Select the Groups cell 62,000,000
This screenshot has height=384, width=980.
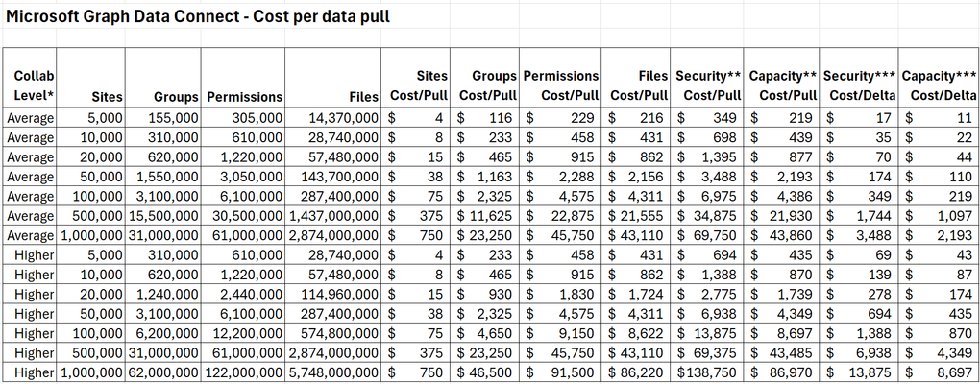163,372
